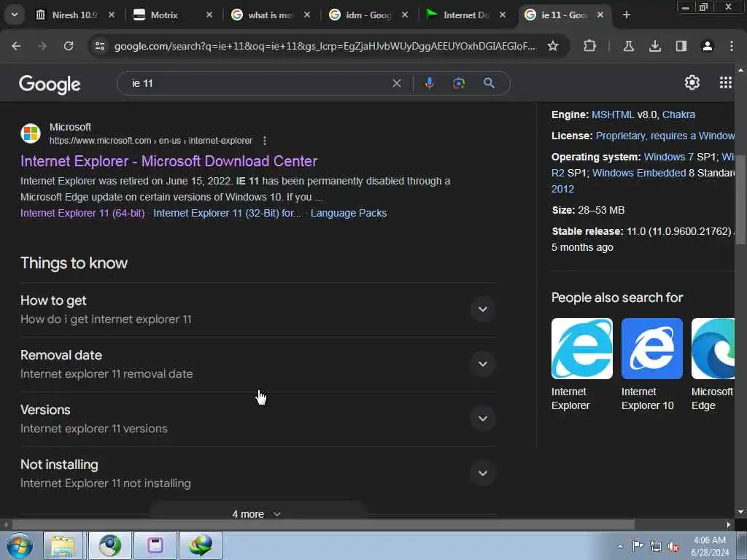Close the Motrix tab
The height and width of the screenshot is (560, 747).
(209, 15)
